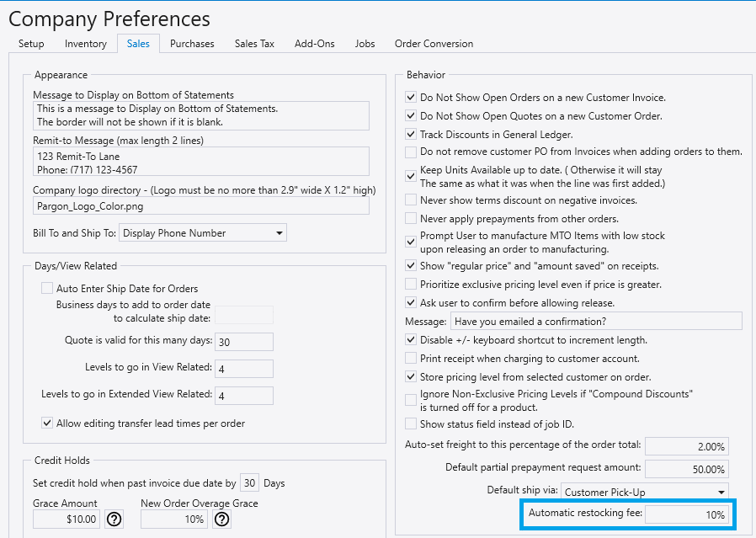
Task: Toggle Ask user to confirm before release
Action: pyautogui.click(x=411, y=303)
